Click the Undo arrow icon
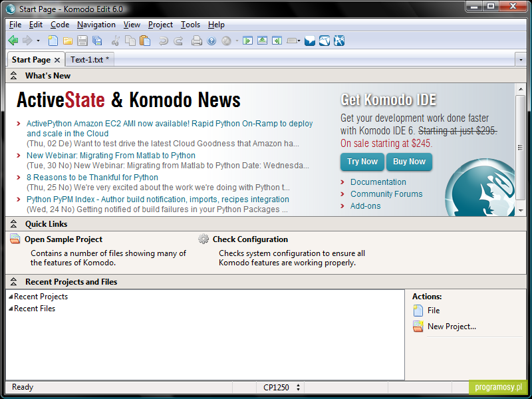Screen dimensions: 532x399 pos(164,41)
